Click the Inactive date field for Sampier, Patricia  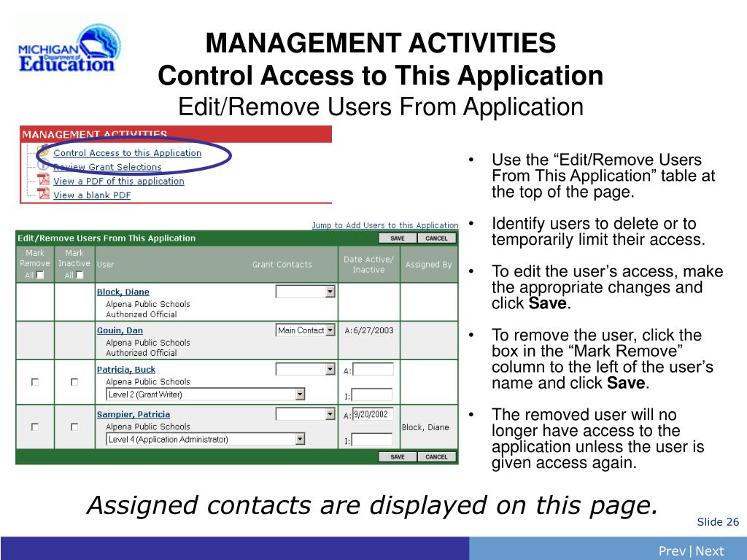371,440
